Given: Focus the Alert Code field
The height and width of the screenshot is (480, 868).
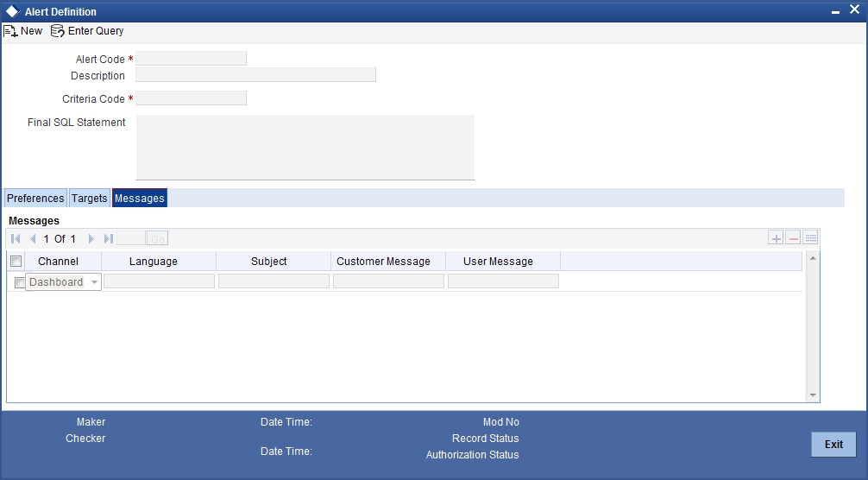Looking at the screenshot, I should click(x=191, y=58).
